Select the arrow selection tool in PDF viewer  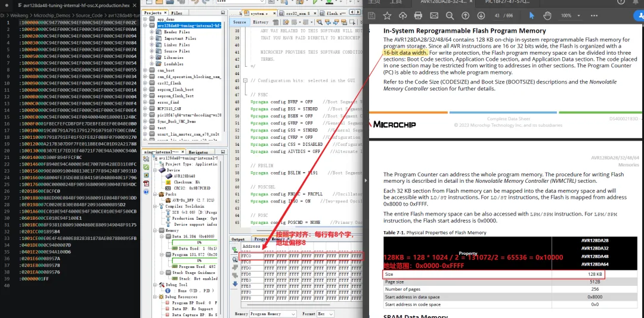point(531,15)
